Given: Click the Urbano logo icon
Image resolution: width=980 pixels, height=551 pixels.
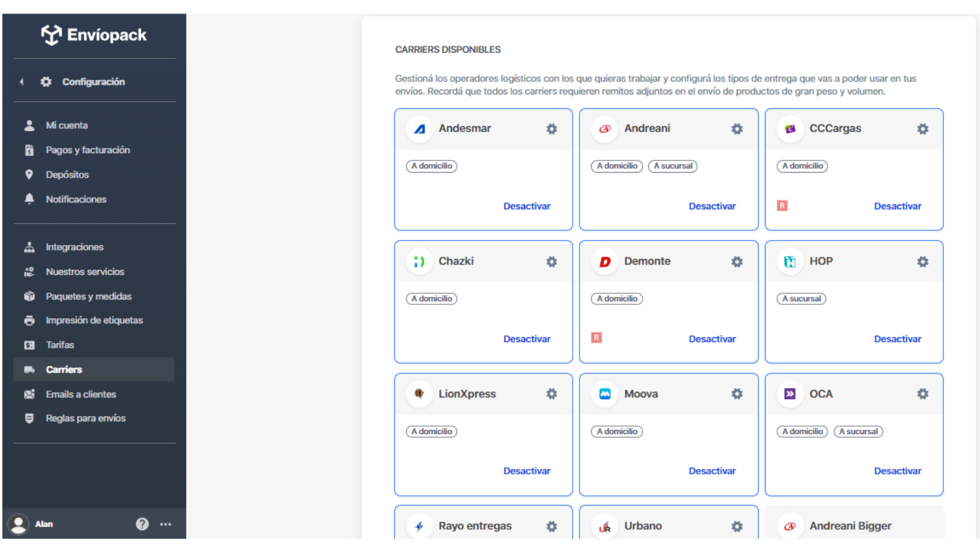Looking at the screenshot, I should click(x=605, y=527).
